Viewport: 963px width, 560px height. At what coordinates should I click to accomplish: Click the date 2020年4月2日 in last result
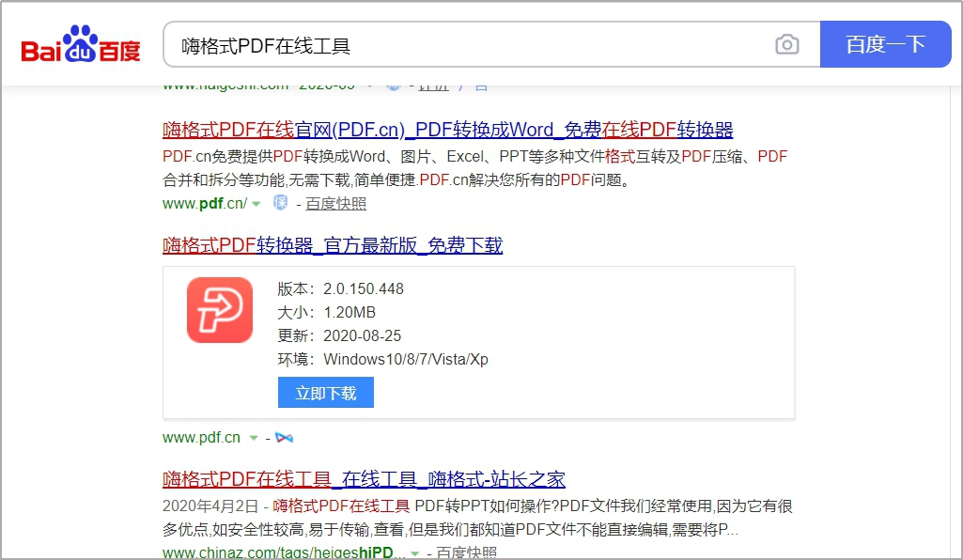pyautogui.click(x=210, y=506)
